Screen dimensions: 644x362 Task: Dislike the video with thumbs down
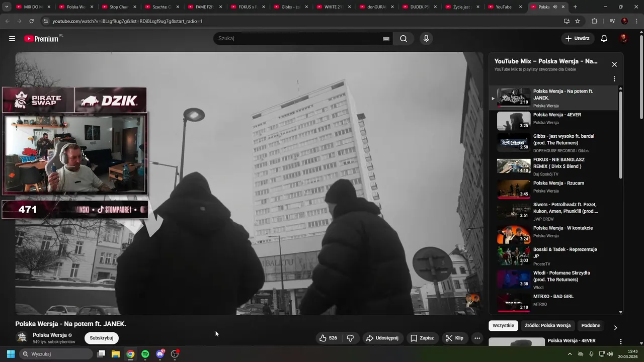tap(351, 338)
